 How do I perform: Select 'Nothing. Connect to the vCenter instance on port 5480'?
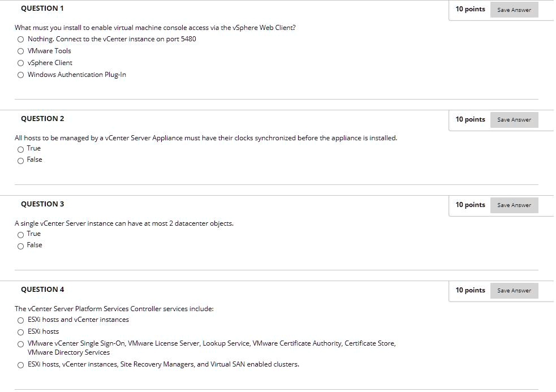(x=20, y=40)
